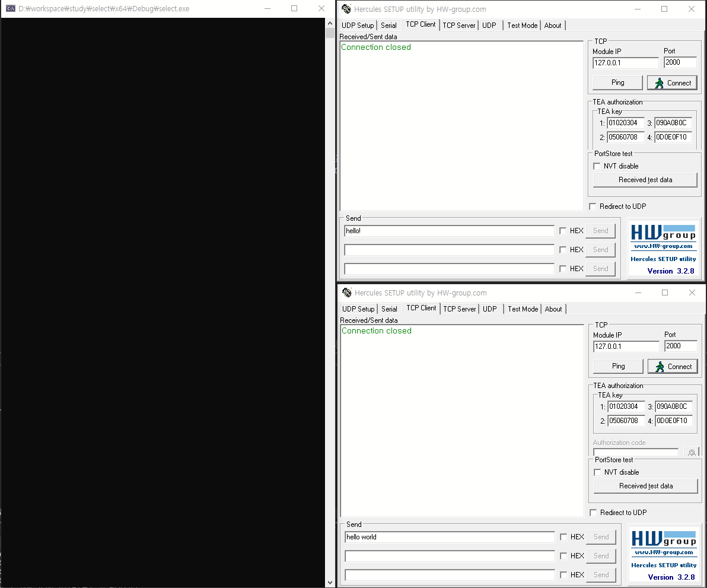Click TEA key 2 field in bottom window
The image size is (707, 588).
(626, 421)
